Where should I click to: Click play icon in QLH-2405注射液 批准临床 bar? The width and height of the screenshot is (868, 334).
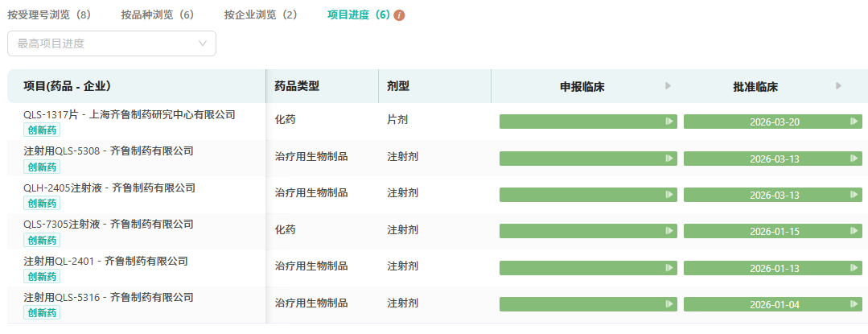coord(854,195)
